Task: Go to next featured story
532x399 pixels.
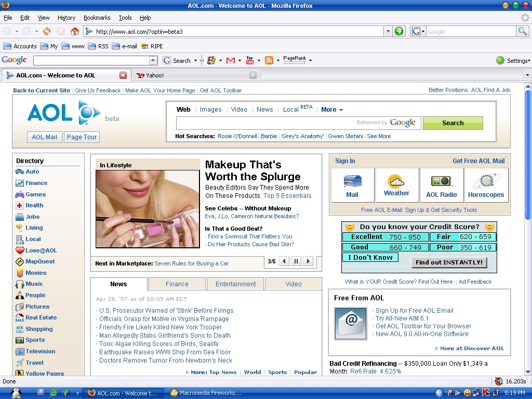Action: [x=308, y=261]
